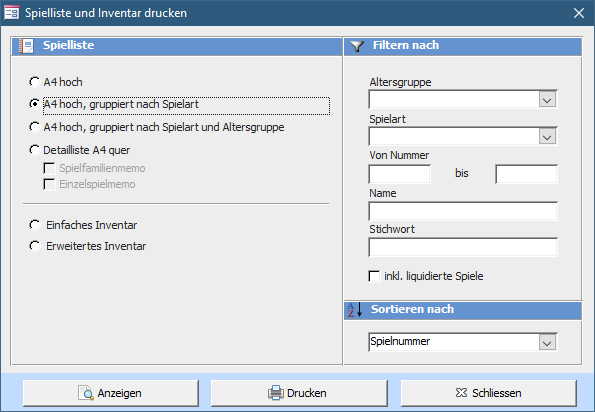Focus the Stichwort text field
595x412 pixels.
(x=463, y=247)
